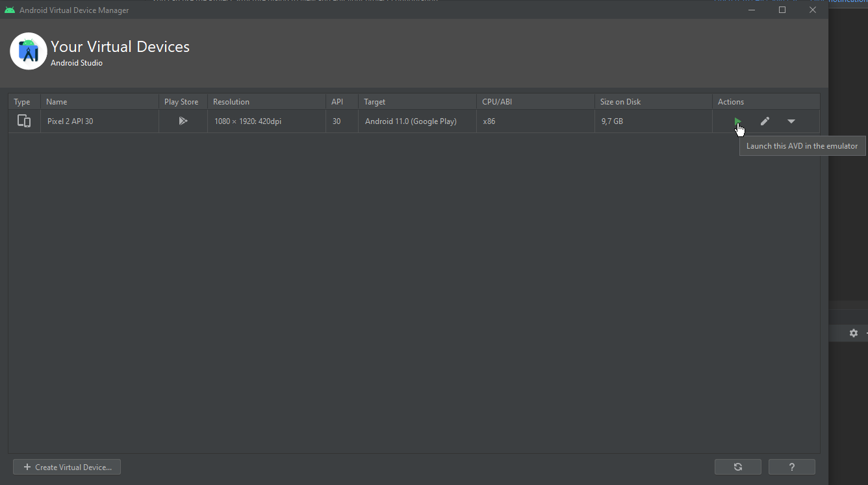
Task: Click the Actions column header
Action: coord(766,102)
